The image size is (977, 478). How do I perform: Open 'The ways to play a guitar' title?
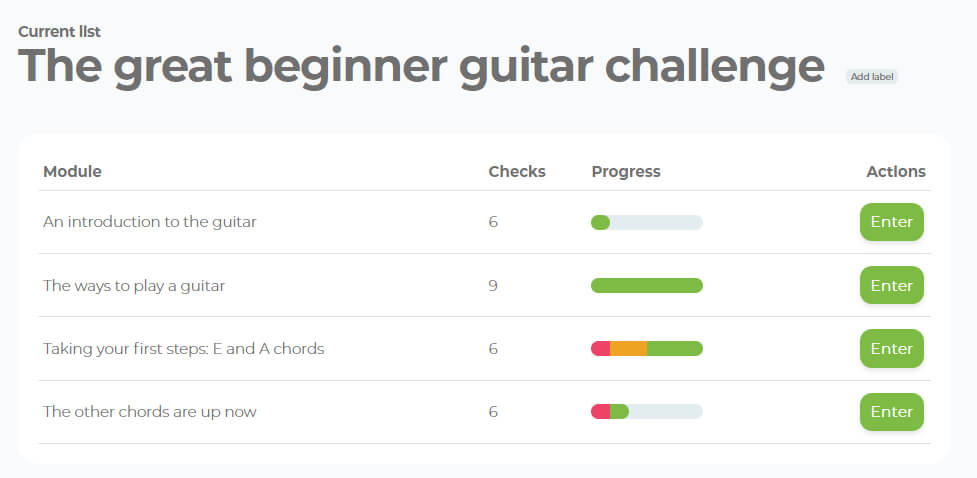[x=134, y=285]
